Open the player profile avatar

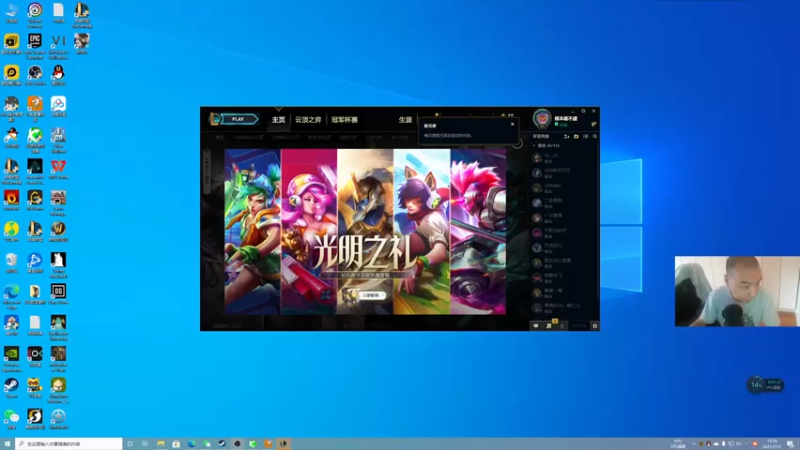(x=542, y=118)
